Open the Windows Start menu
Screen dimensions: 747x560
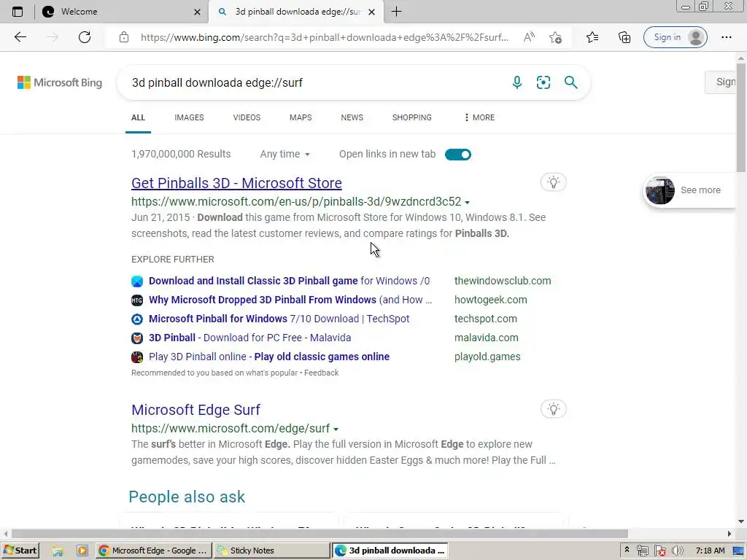point(20,551)
